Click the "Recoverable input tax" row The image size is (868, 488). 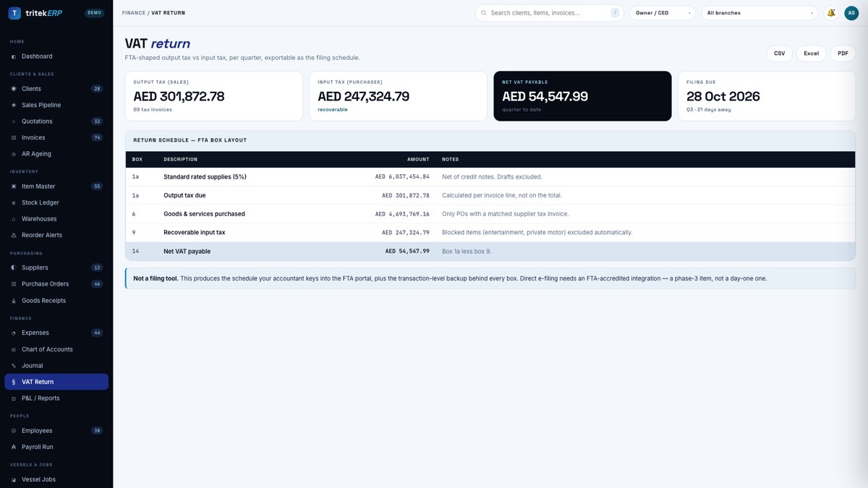(490, 233)
